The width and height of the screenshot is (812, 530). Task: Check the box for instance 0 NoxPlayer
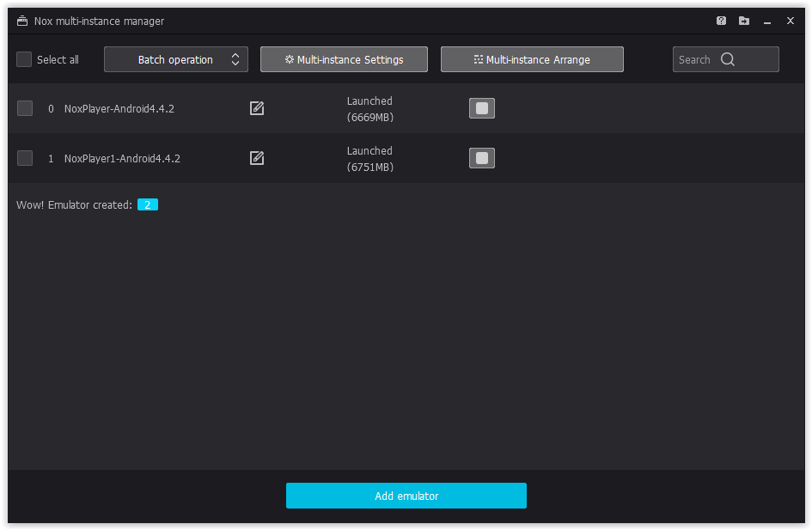point(25,108)
